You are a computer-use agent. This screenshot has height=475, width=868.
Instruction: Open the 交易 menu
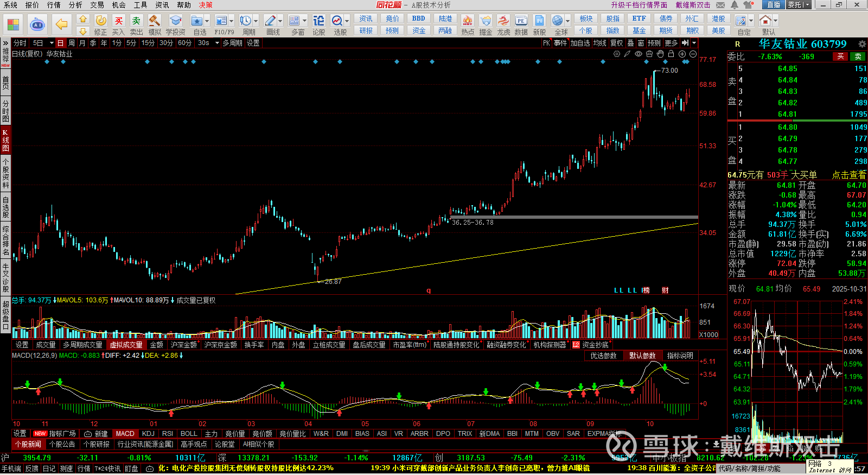click(x=97, y=5)
